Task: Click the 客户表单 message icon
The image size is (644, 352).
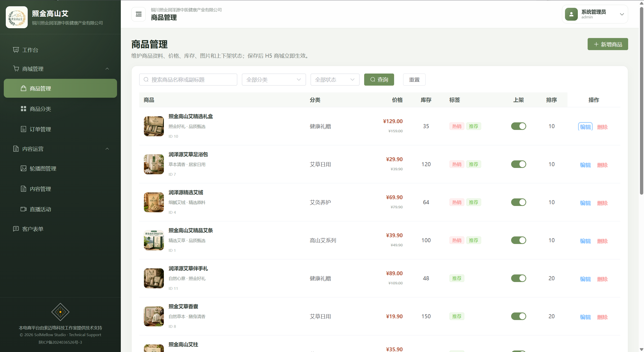Action: (x=16, y=229)
